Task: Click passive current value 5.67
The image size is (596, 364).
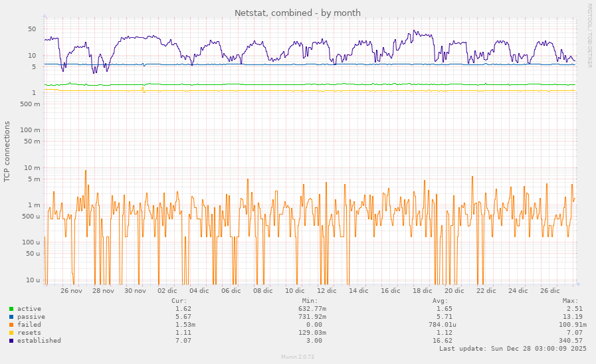Action: (183, 317)
